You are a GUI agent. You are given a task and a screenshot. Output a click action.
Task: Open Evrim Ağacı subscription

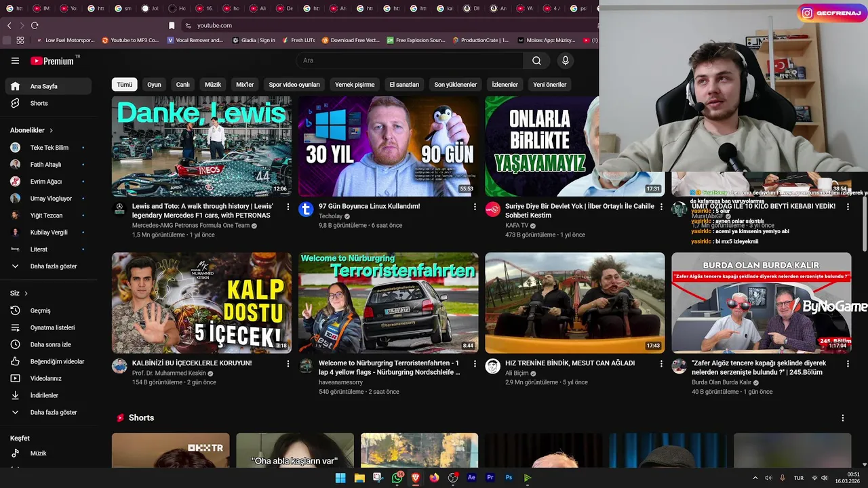click(x=48, y=181)
